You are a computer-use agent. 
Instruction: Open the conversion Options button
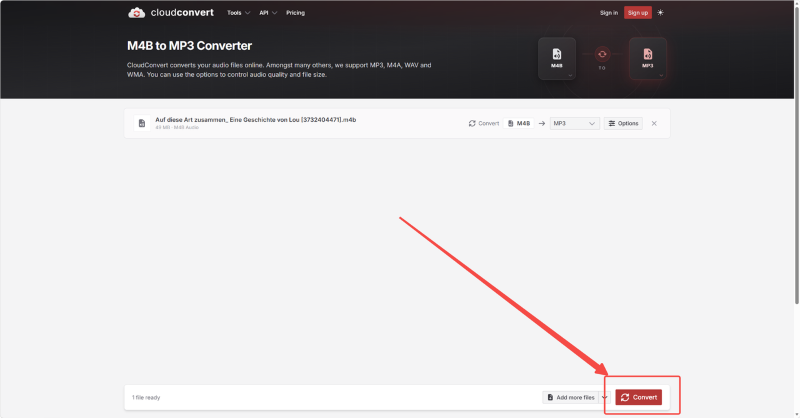click(x=623, y=124)
